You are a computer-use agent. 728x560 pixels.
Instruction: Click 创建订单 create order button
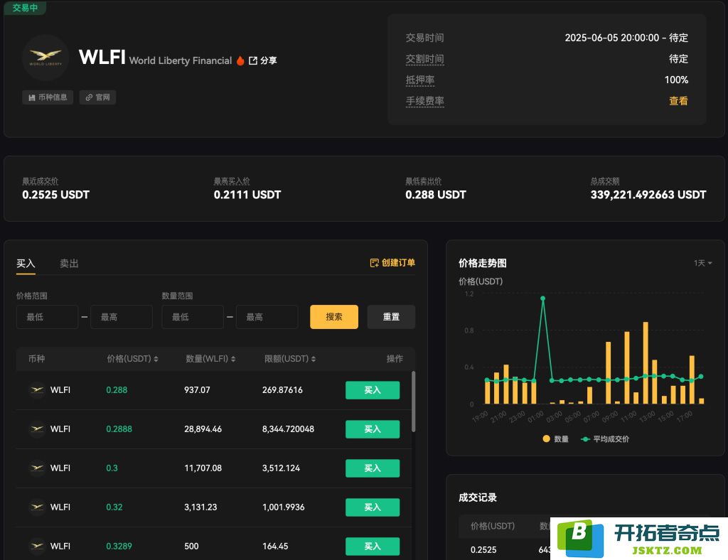coord(392,263)
